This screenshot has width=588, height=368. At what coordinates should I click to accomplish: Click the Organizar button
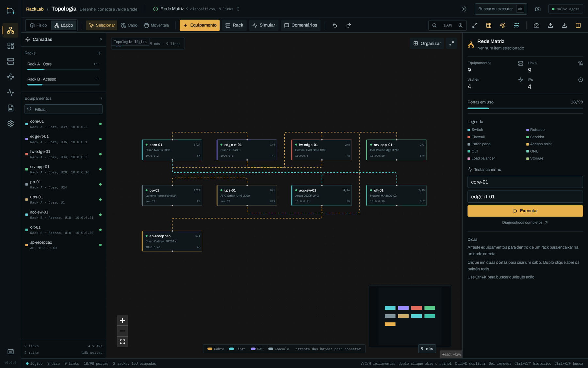[x=427, y=43]
